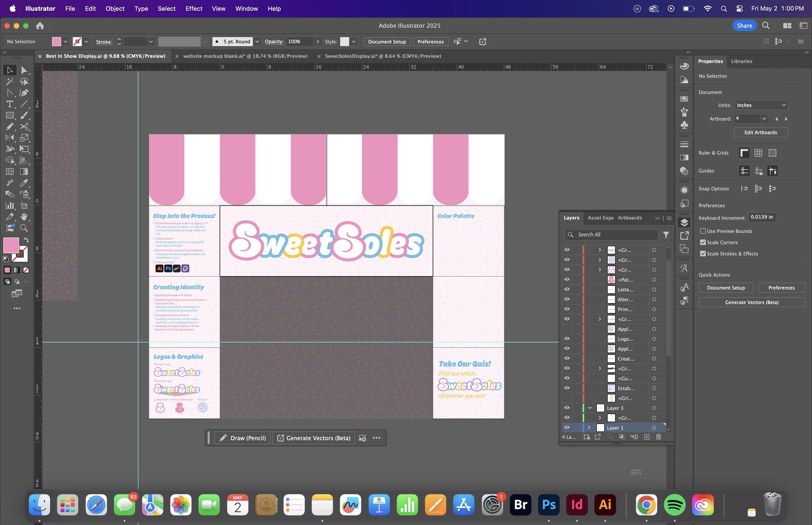Uncheck Scale Corners option
Image resolution: width=812 pixels, height=525 pixels.
point(703,242)
